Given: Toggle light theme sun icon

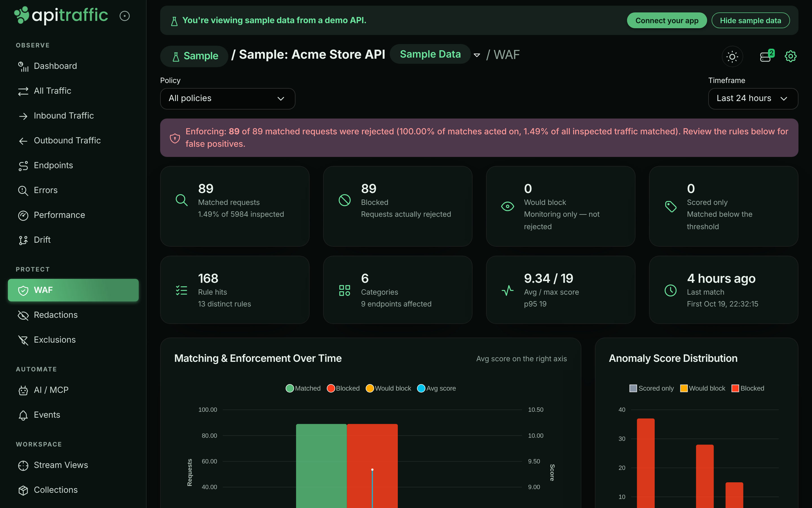Looking at the screenshot, I should tap(732, 56).
